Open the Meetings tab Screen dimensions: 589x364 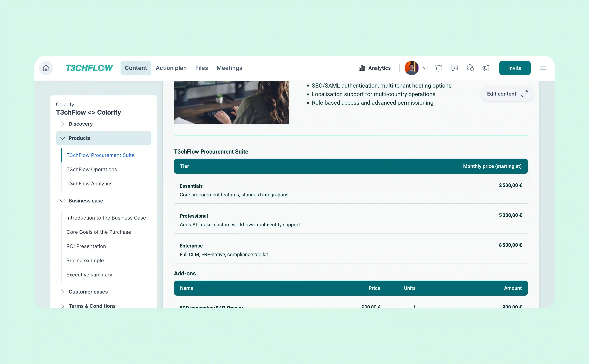click(229, 68)
